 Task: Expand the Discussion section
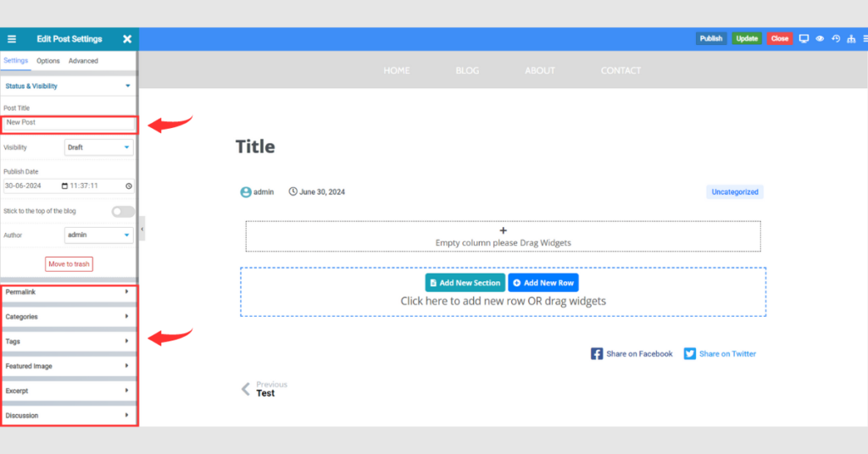pos(69,416)
